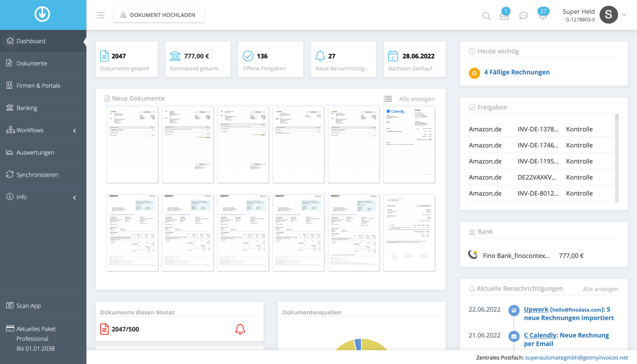Click the GetMyInvoices logo
Image resolution: width=637 pixels, height=364 pixels.
point(42,15)
